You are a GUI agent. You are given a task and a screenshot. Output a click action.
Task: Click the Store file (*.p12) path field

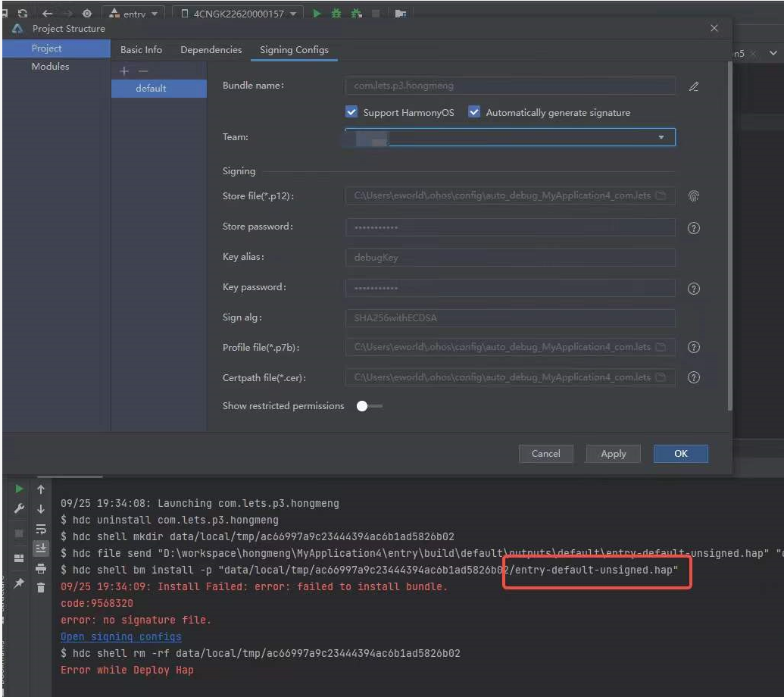click(x=510, y=195)
